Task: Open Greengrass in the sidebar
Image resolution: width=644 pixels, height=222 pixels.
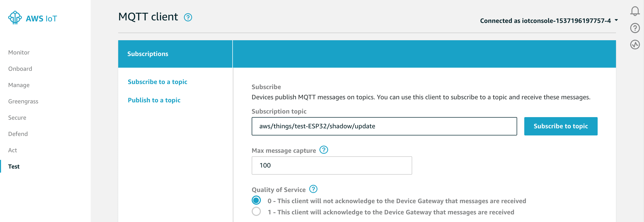Action: point(23,101)
